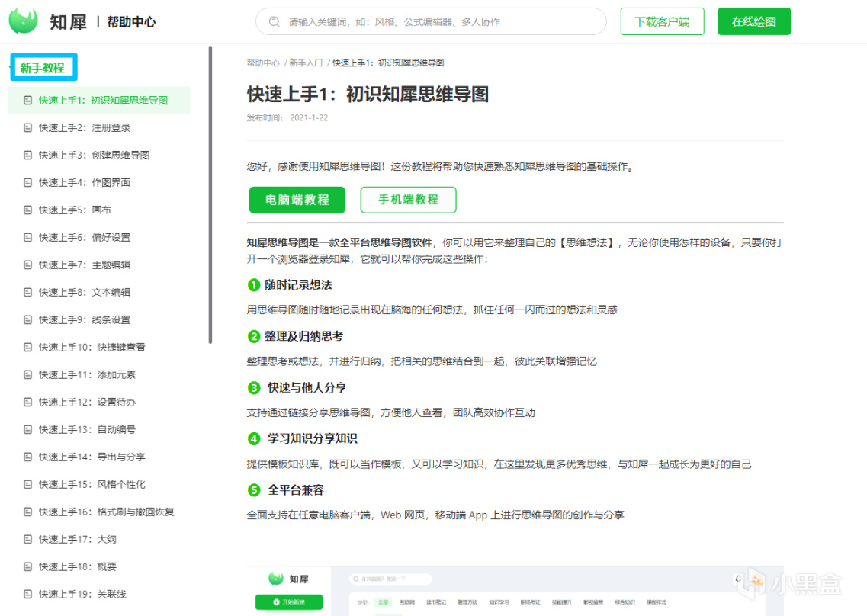The height and width of the screenshot is (616, 867).
Task: Click document icon beside 快速上手19:关联线
Action: [x=27, y=594]
